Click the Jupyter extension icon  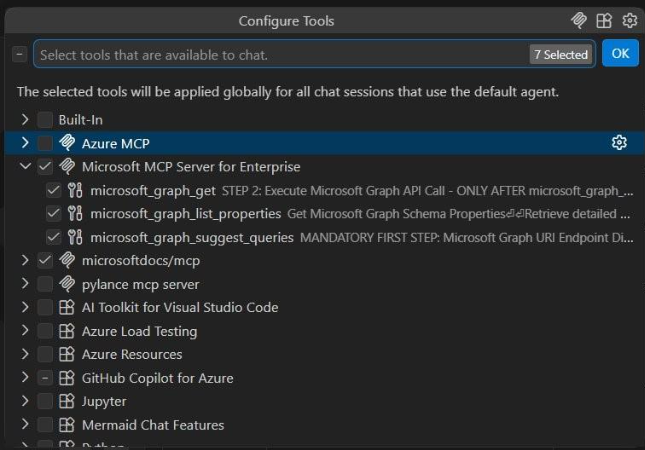67,401
